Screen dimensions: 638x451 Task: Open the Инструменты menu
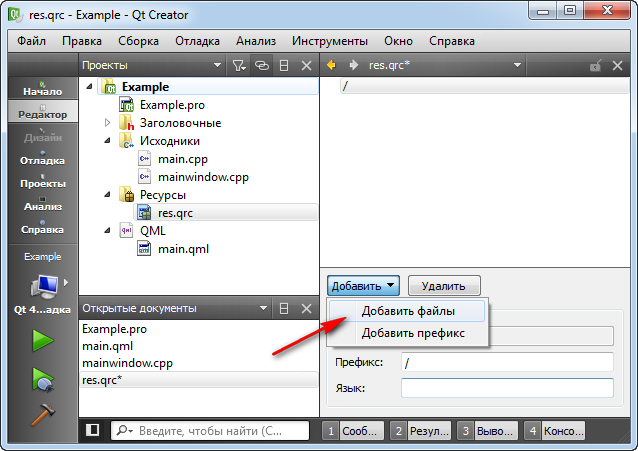tap(330, 41)
